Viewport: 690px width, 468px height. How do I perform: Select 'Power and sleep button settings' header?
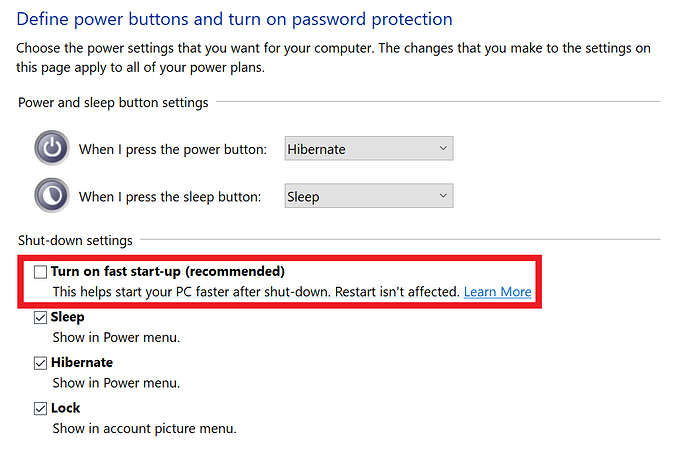(x=113, y=102)
